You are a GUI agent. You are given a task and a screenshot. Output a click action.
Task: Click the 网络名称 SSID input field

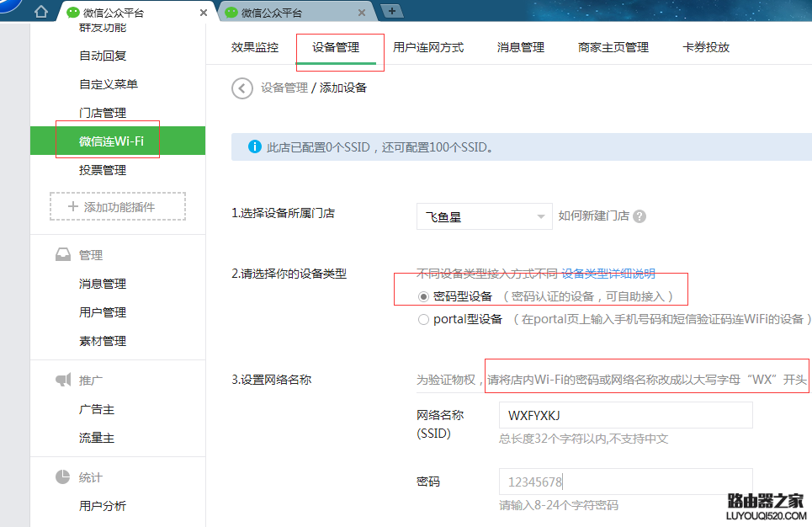(x=625, y=415)
